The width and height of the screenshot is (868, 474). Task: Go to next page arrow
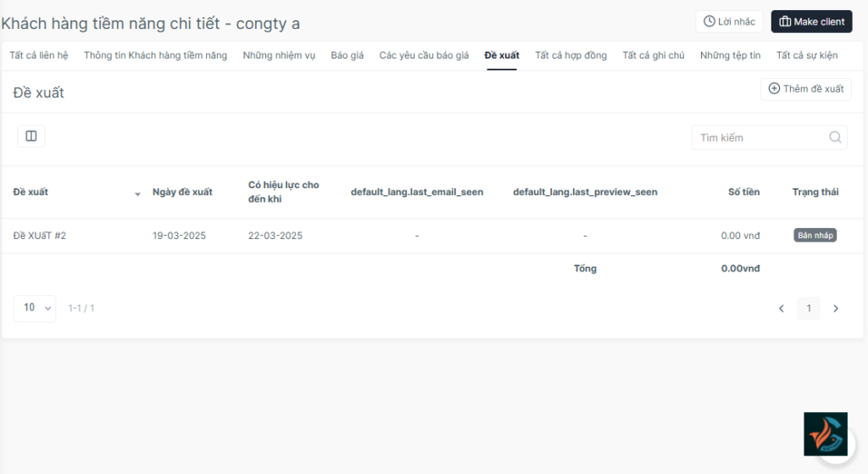pyautogui.click(x=836, y=309)
